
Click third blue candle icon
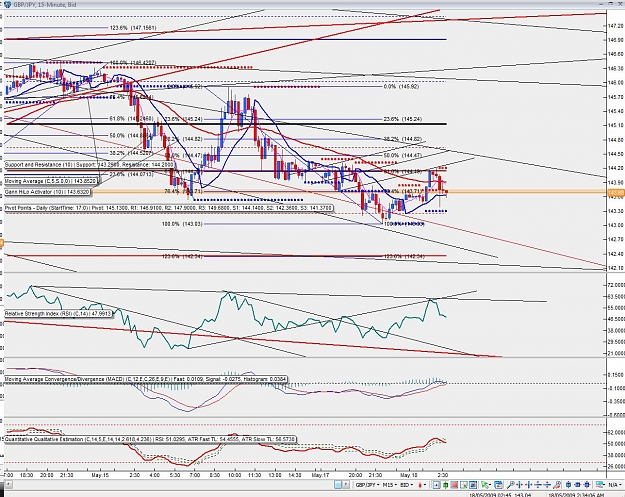click(x=587, y=485)
